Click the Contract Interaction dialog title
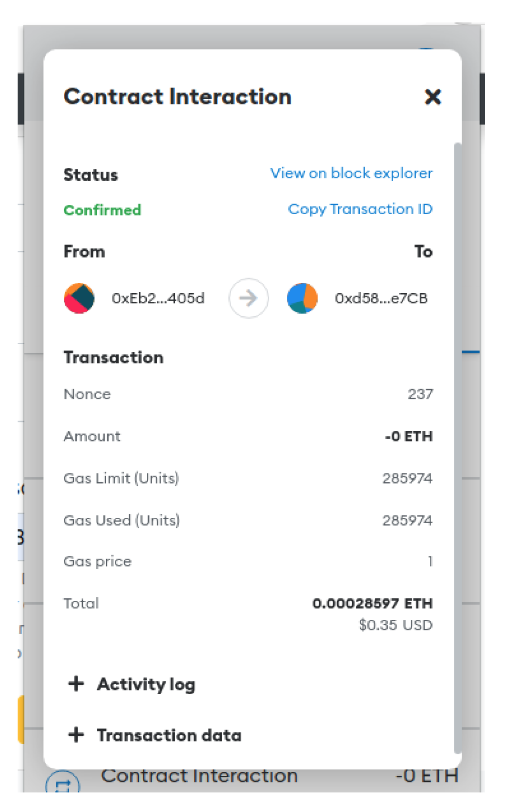Image resolution: width=506 pixels, height=812 pixels. click(x=178, y=97)
